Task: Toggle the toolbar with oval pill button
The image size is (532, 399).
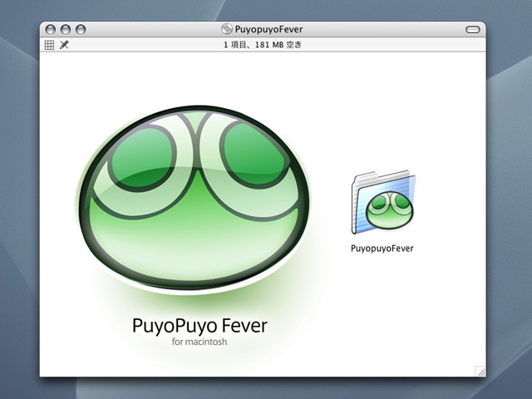Action: pyautogui.click(x=473, y=30)
